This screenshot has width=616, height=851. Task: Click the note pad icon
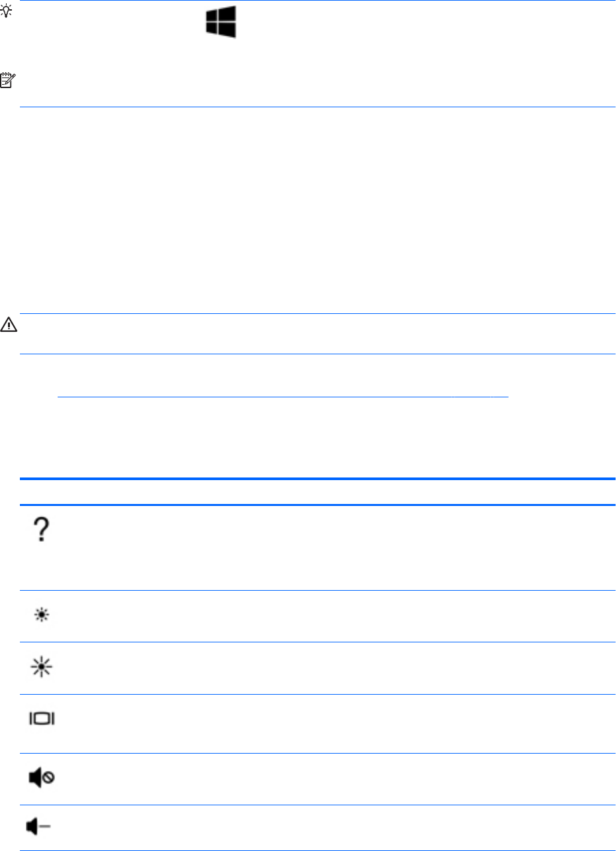[x=8, y=81]
